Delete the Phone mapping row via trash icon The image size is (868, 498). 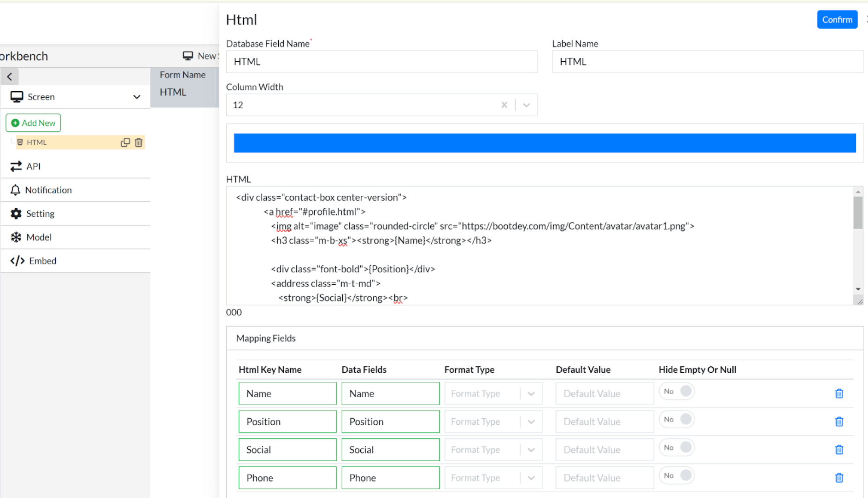[839, 478]
